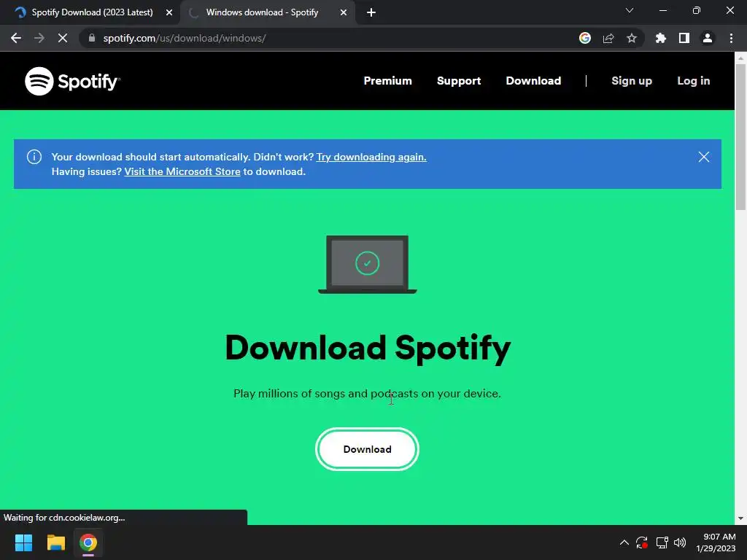
Task: Follow the Visit the Microsoft Store link
Action: pos(182,171)
